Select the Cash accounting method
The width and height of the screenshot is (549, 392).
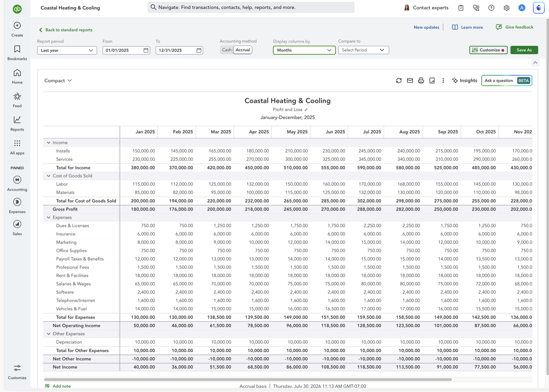coord(227,50)
